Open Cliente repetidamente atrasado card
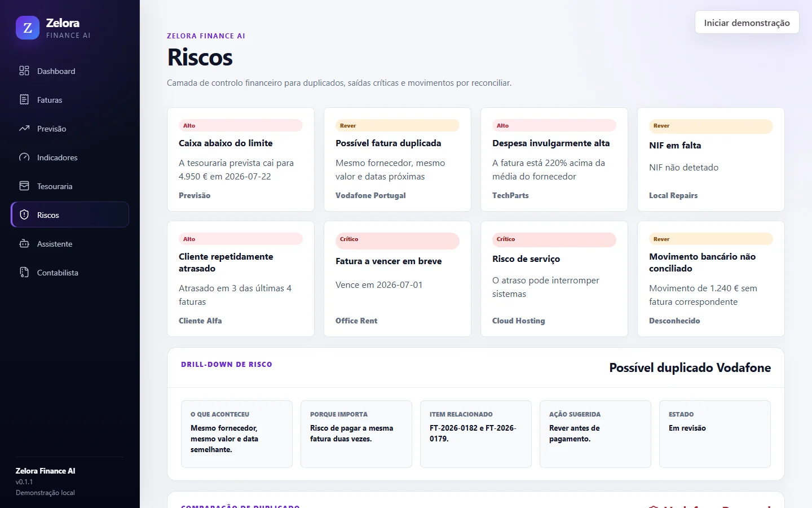812x508 pixels. [x=241, y=279]
